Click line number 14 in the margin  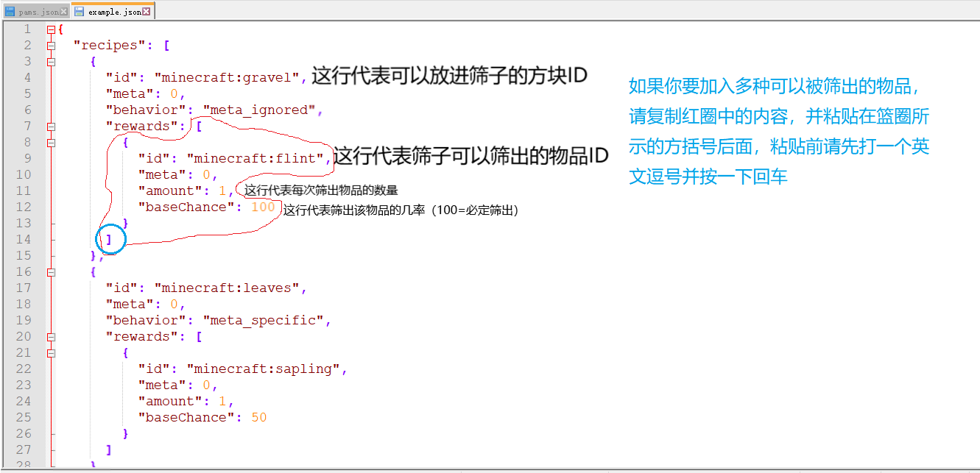pyautogui.click(x=24, y=240)
